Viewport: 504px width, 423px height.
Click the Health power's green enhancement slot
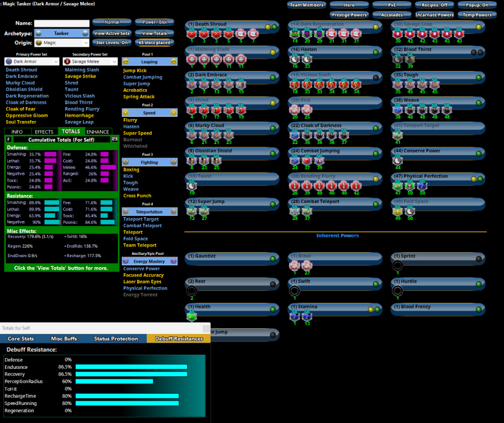(192, 316)
